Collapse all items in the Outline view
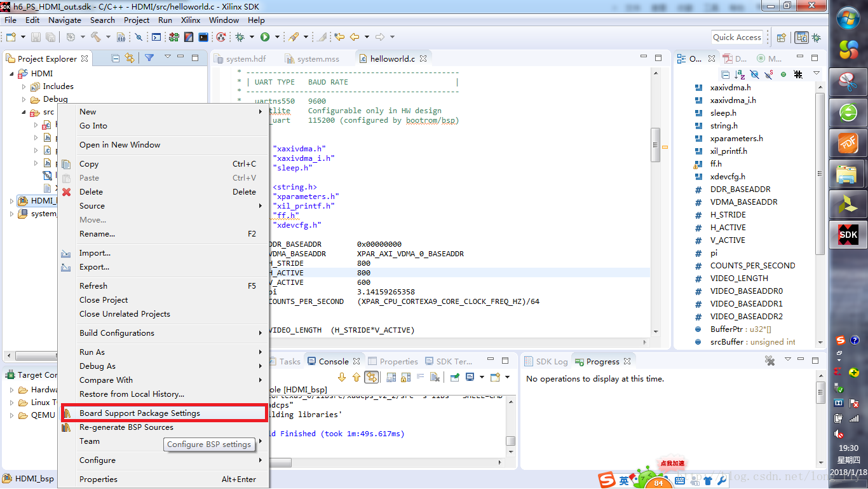This screenshot has height=489, width=868. tap(726, 74)
